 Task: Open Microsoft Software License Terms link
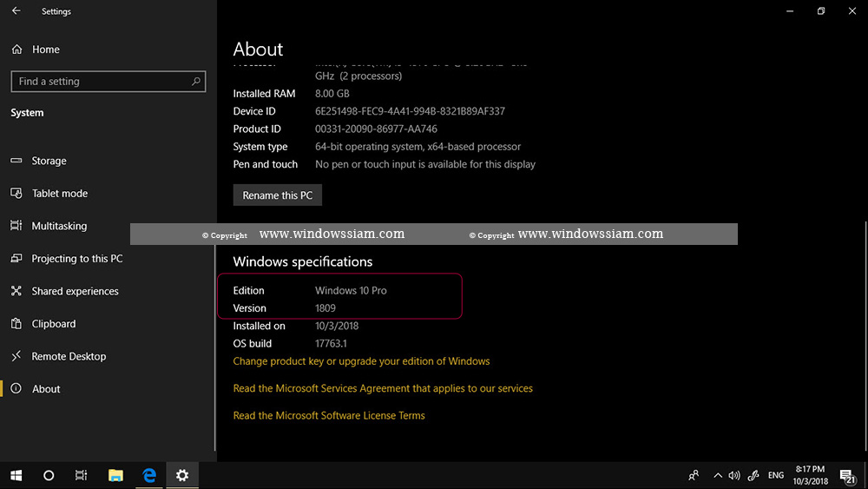click(x=329, y=415)
